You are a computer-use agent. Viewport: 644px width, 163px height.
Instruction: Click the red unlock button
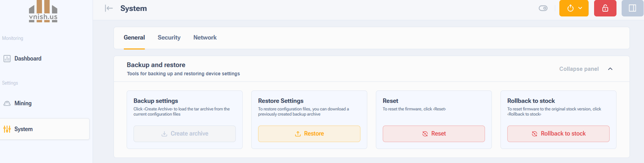605,8
